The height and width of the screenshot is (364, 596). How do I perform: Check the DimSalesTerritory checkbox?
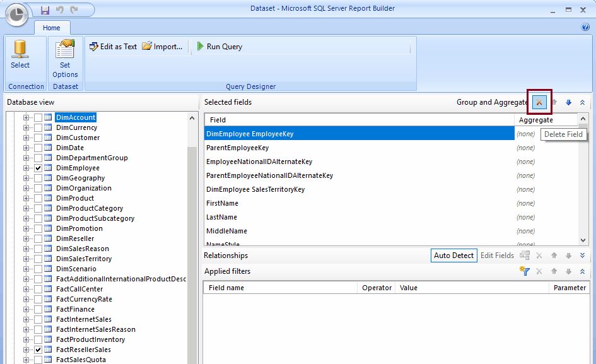[38, 259]
